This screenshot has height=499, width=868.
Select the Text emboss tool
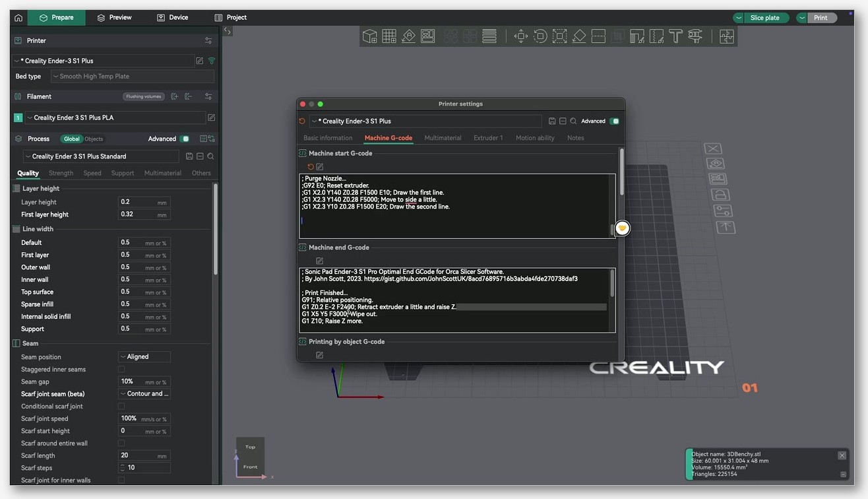pyautogui.click(x=675, y=36)
